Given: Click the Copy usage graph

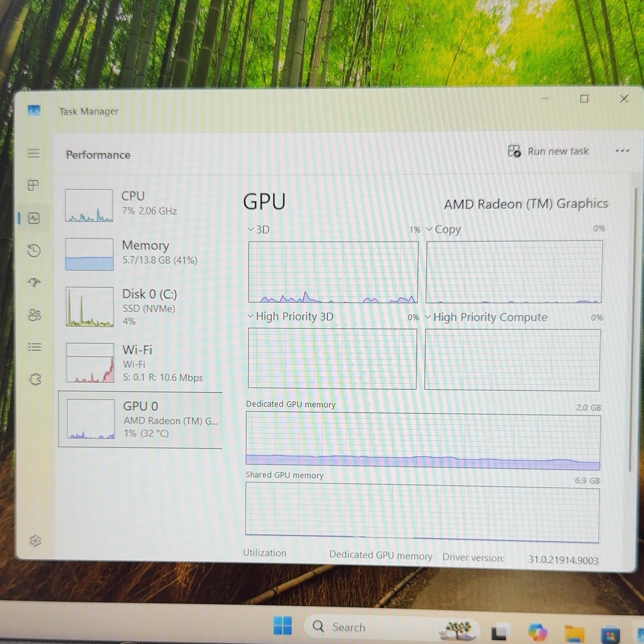Looking at the screenshot, I should (x=514, y=272).
